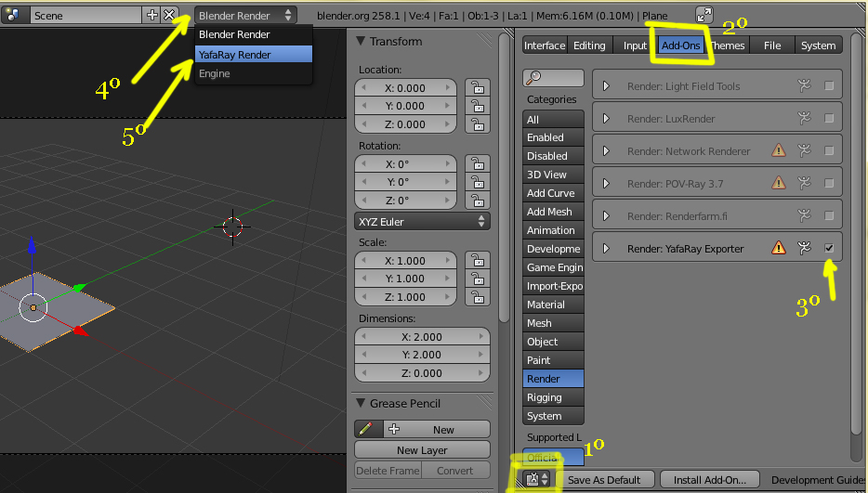
Task: Switch to the Add-Ons preferences tab
Action: 680,45
